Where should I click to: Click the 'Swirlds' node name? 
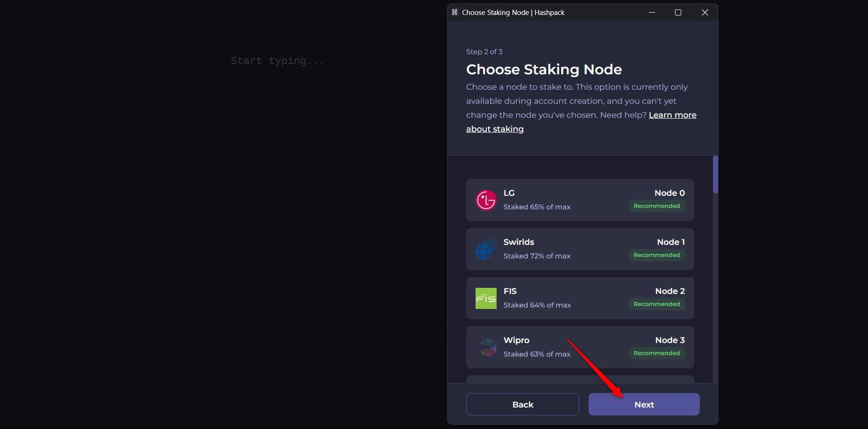coord(519,242)
